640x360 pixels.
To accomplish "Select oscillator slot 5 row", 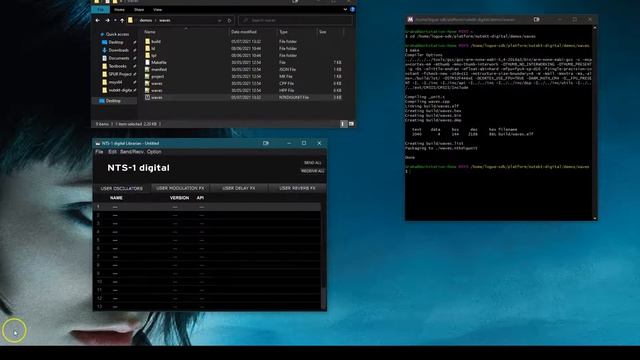I will (x=207, y=240).
